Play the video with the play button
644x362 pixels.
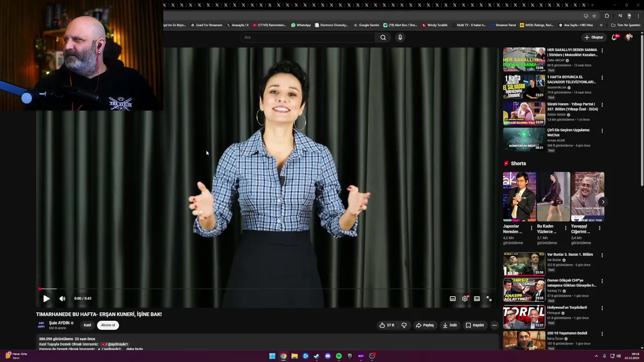pos(46,299)
